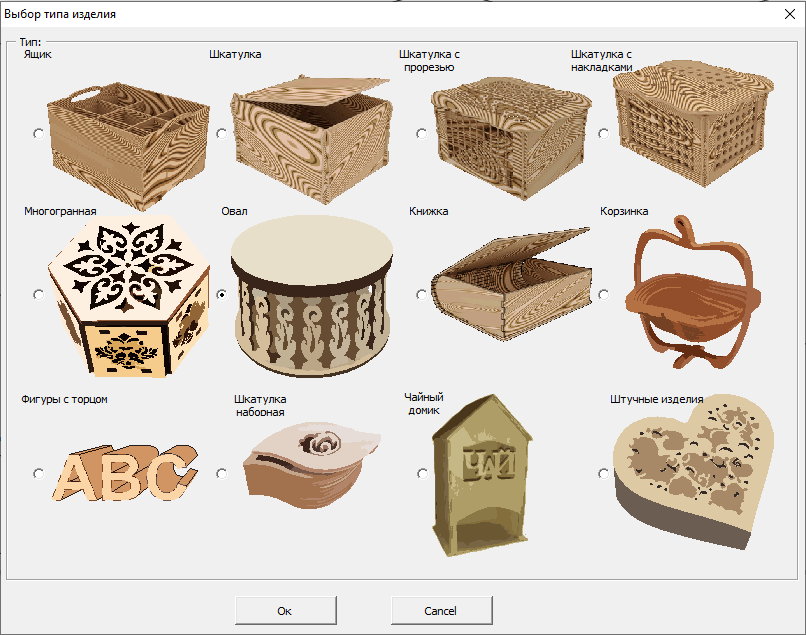Viewport: 806px width, 635px height.
Task: Click the Овал label text
Action: tap(234, 211)
